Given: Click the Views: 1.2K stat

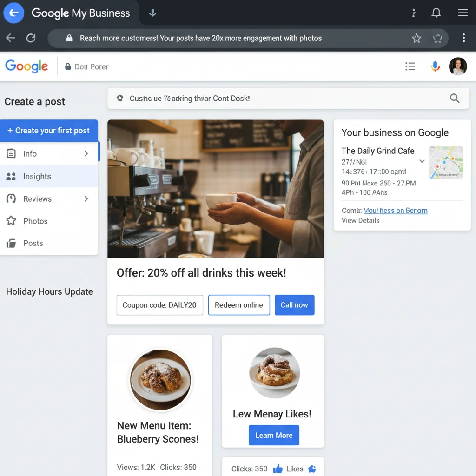Looking at the screenshot, I should (x=136, y=467).
